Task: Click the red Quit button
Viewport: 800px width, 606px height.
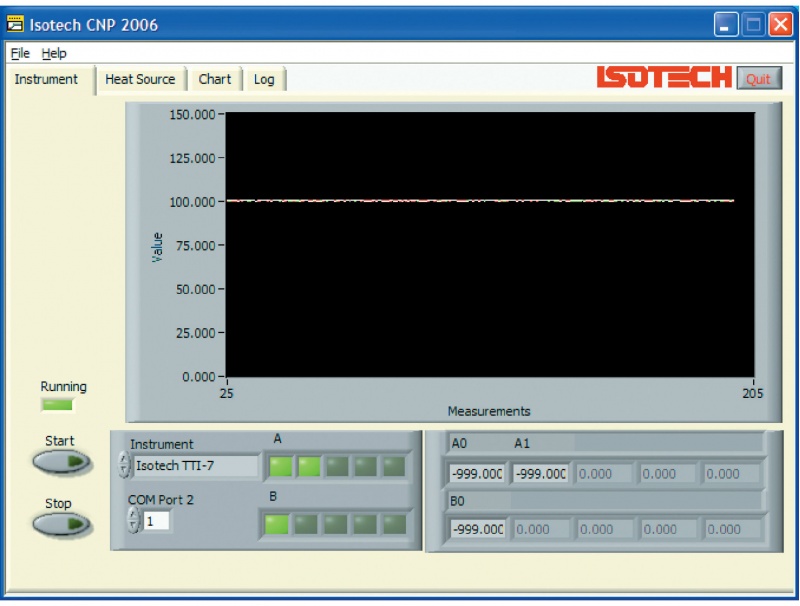Action: coord(759,80)
